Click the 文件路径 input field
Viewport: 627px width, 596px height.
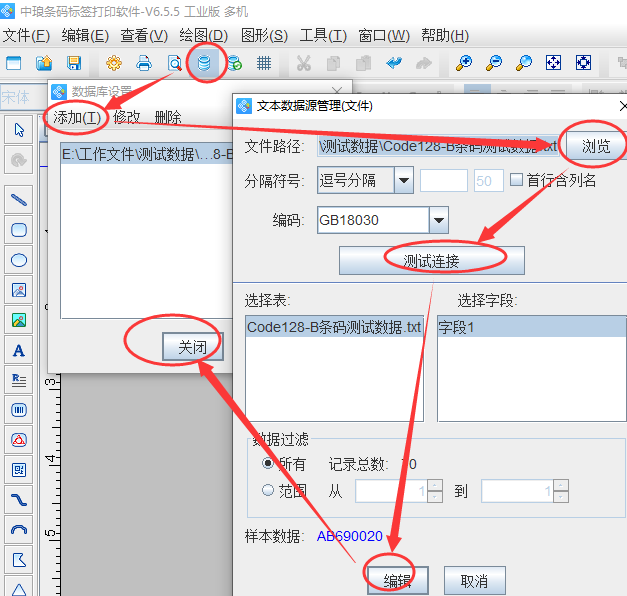(437, 146)
